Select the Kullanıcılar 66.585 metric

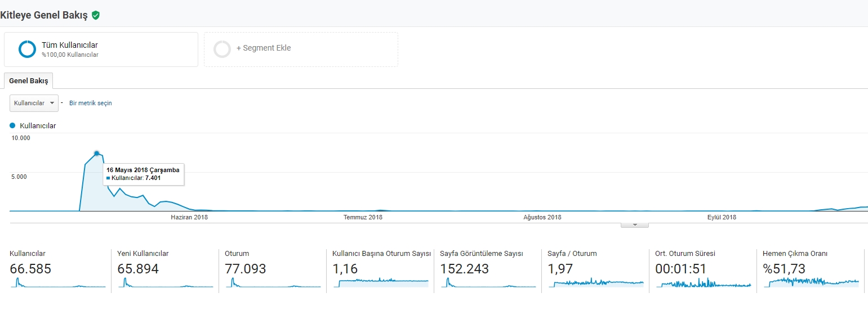(x=59, y=271)
